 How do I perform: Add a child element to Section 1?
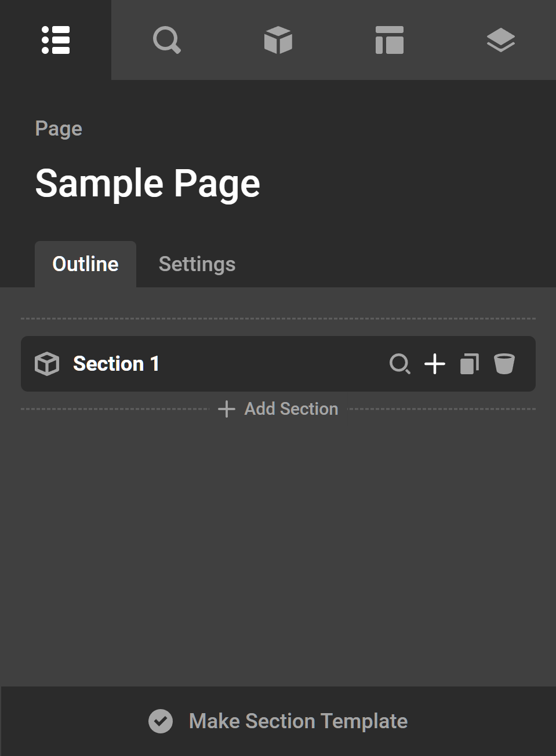pos(435,364)
